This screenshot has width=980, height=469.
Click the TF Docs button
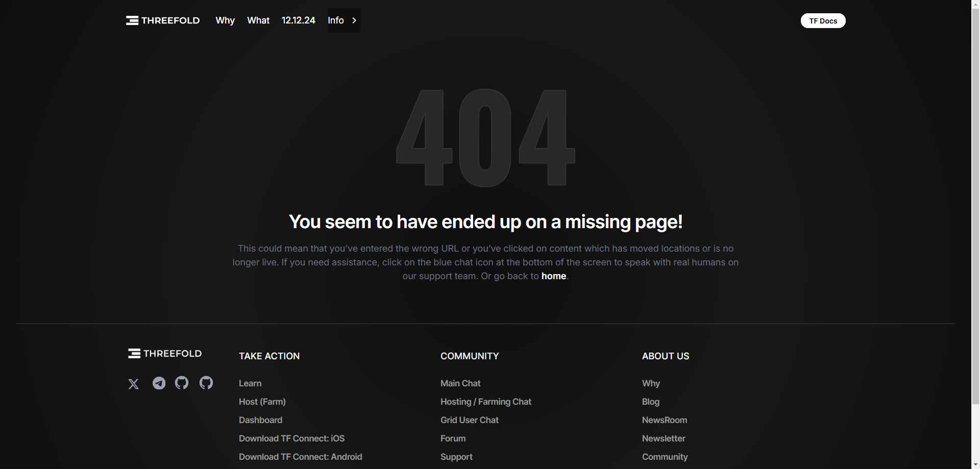[823, 21]
